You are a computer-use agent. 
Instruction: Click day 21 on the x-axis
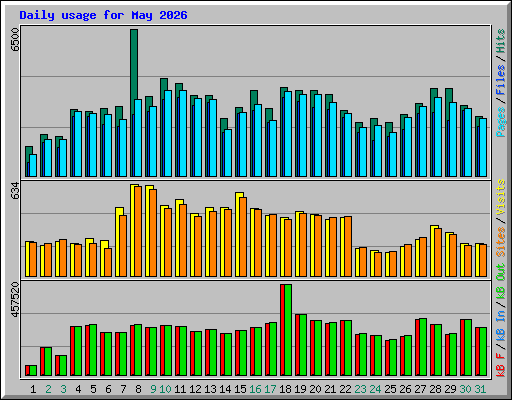pos(330,389)
